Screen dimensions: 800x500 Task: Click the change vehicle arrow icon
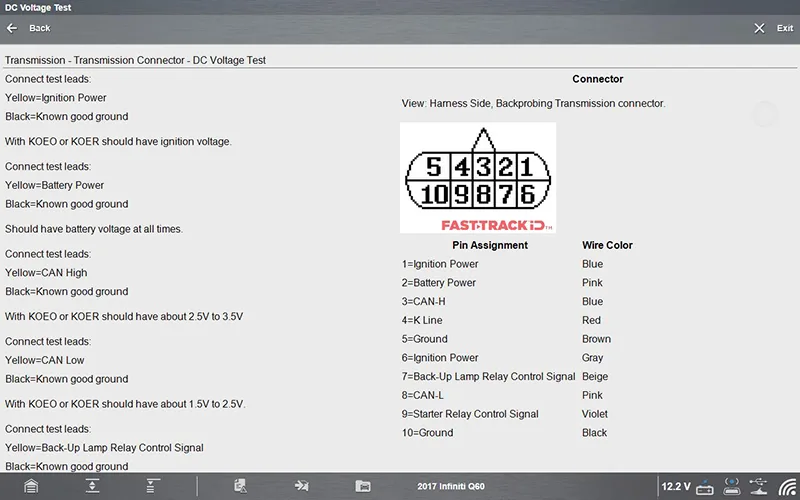point(301,486)
